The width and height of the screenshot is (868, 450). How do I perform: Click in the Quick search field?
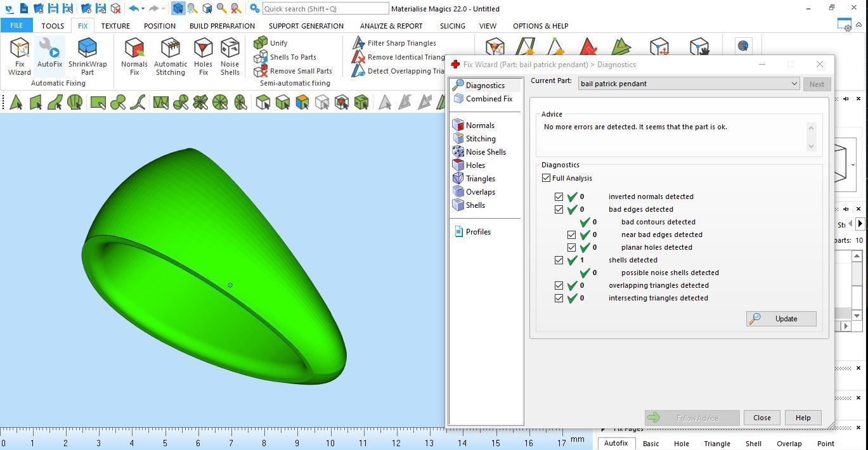[325, 9]
